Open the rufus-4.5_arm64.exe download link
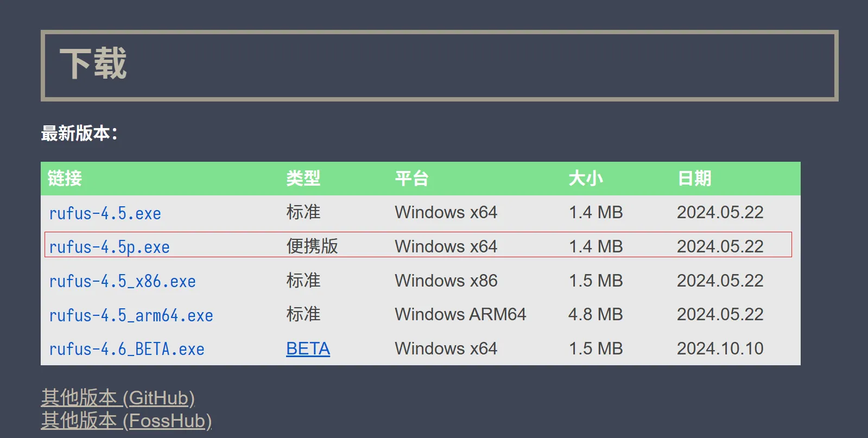868x438 pixels. tap(131, 315)
